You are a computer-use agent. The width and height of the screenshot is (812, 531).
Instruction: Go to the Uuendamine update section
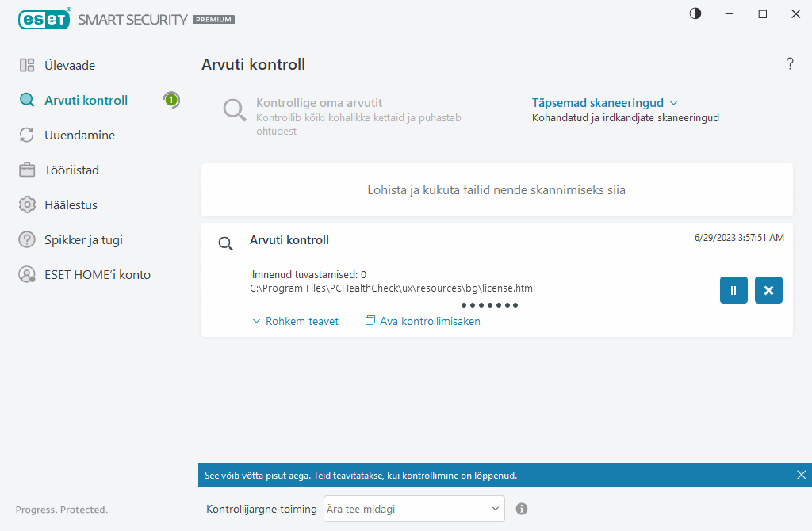pos(79,136)
